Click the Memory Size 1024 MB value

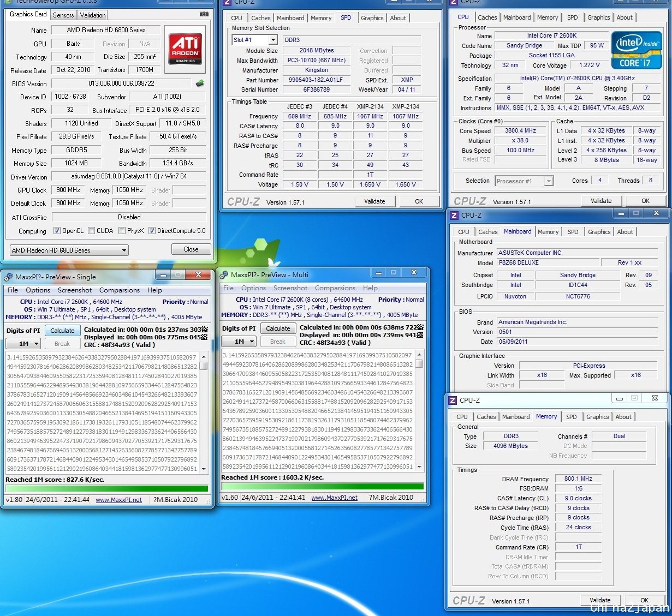click(76, 163)
